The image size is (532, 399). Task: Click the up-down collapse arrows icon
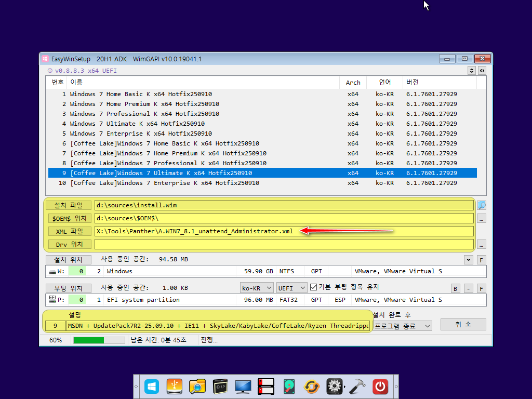click(472, 71)
